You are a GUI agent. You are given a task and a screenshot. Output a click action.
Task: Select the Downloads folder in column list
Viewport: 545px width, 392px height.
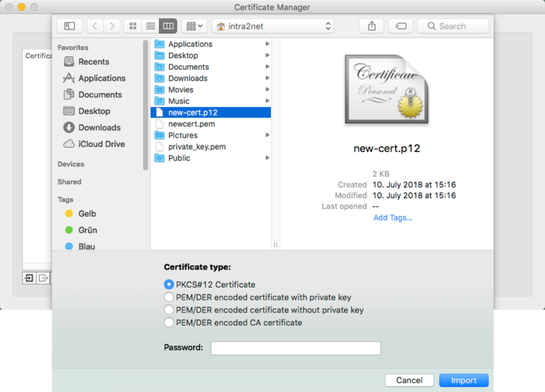pyautogui.click(x=210, y=78)
